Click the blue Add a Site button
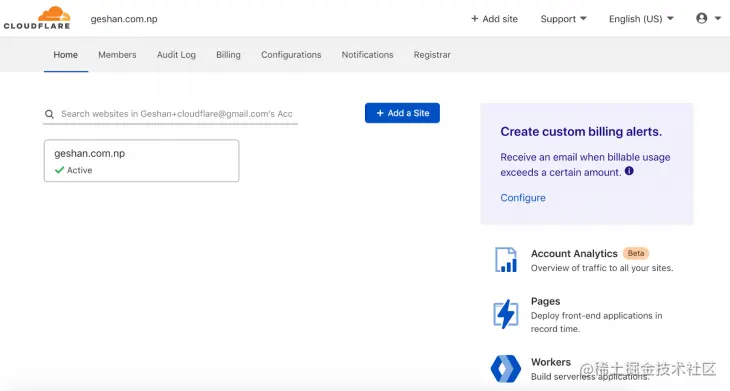This screenshot has height=391, width=730. click(402, 113)
